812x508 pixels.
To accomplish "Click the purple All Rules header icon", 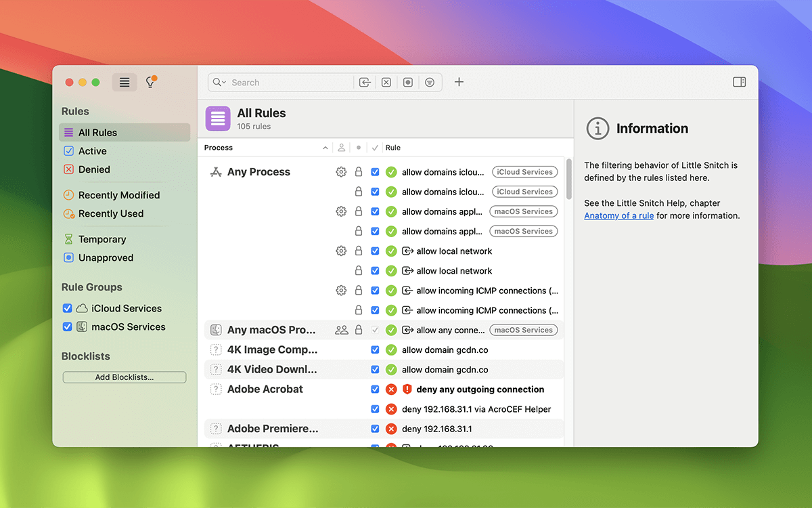I will (x=217, y=119).
